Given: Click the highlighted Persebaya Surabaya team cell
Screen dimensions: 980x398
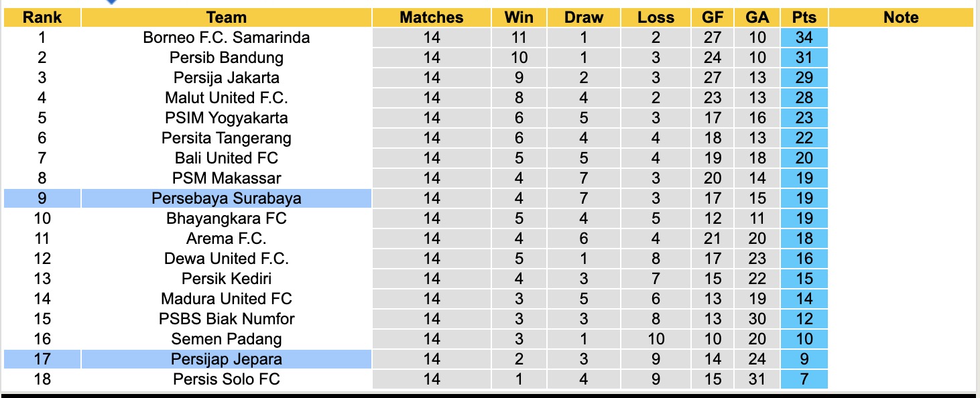Looking at the screenshot, I should (x=227, y=198).
